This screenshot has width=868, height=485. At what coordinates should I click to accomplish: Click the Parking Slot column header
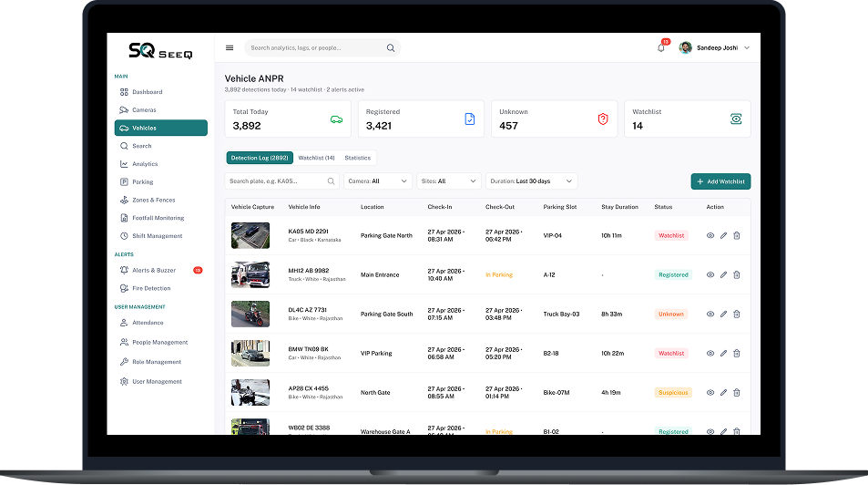(559, 207)
